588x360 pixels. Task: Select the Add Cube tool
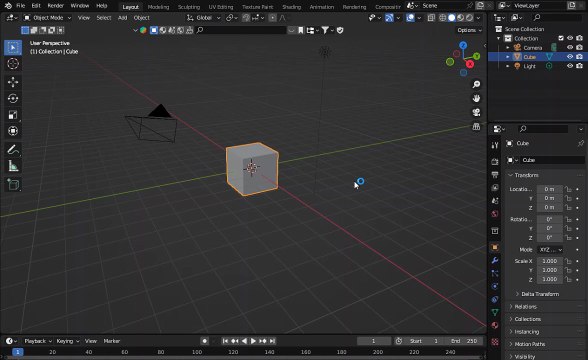pyautogui.click(x=13, y=184)
